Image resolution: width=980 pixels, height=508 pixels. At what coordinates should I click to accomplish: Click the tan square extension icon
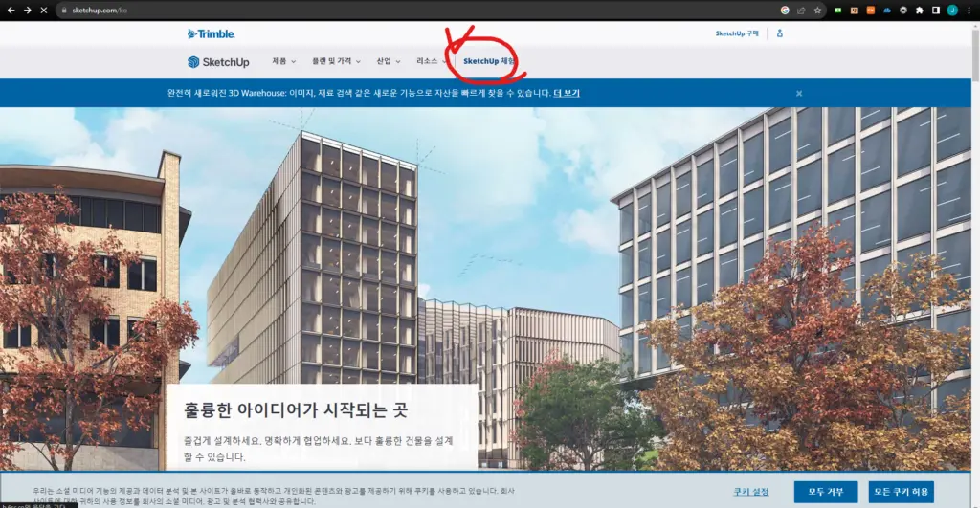[855, 10]
